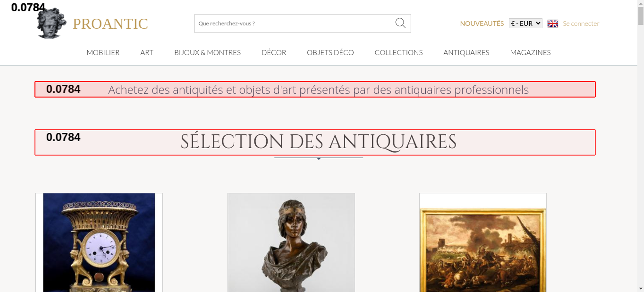Open the BIJOUX & MONTRES menu
The image size is (644, 292).
click(x=207, y=52)
